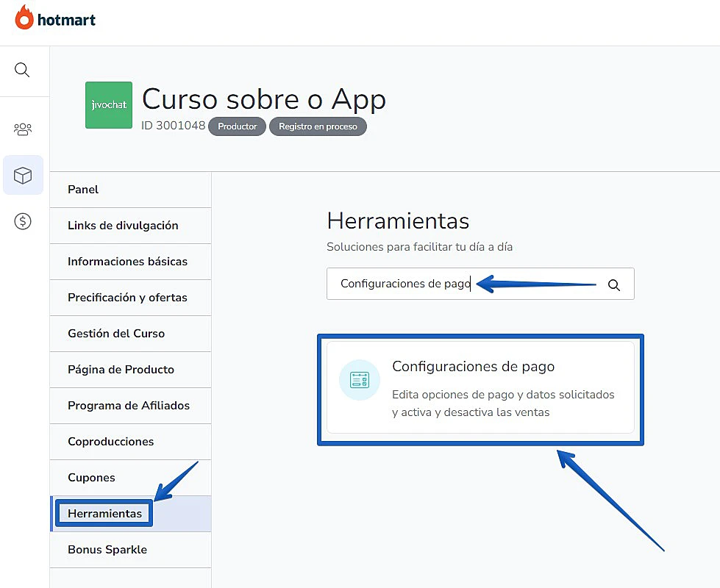Click the Configuraciones de pago card icon
Viewport: 720px width, 588px height.
click(360, 380)
